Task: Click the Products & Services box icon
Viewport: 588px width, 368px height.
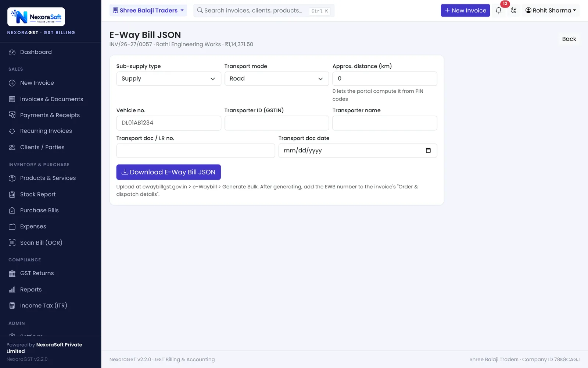Action: click(12, 178)
